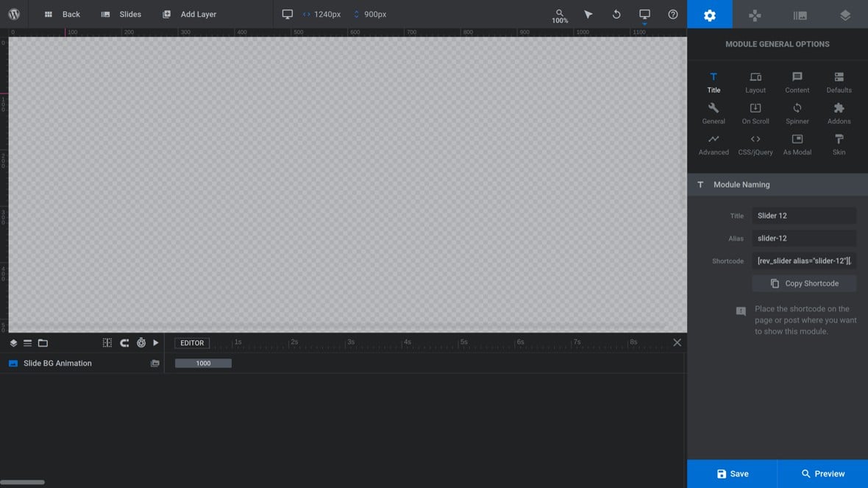
Task: Click the timeline list view icon
Action: pos(28,343)
